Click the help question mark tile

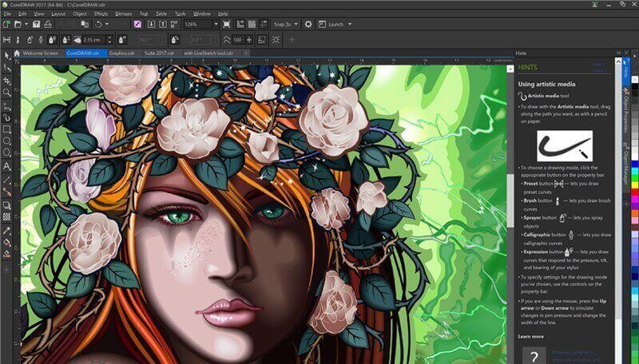[x=534, y=355]
